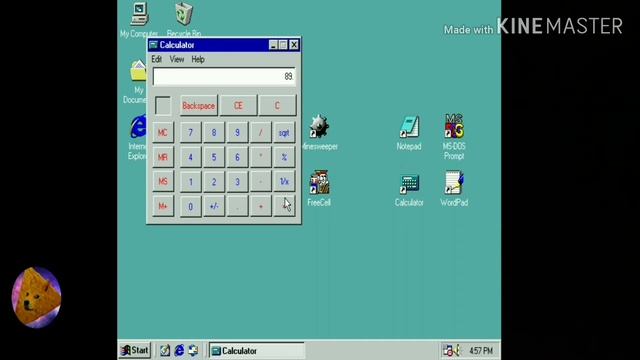
Task: Open the Start menu
Action: pyautogui.click(x=135, y=350)
